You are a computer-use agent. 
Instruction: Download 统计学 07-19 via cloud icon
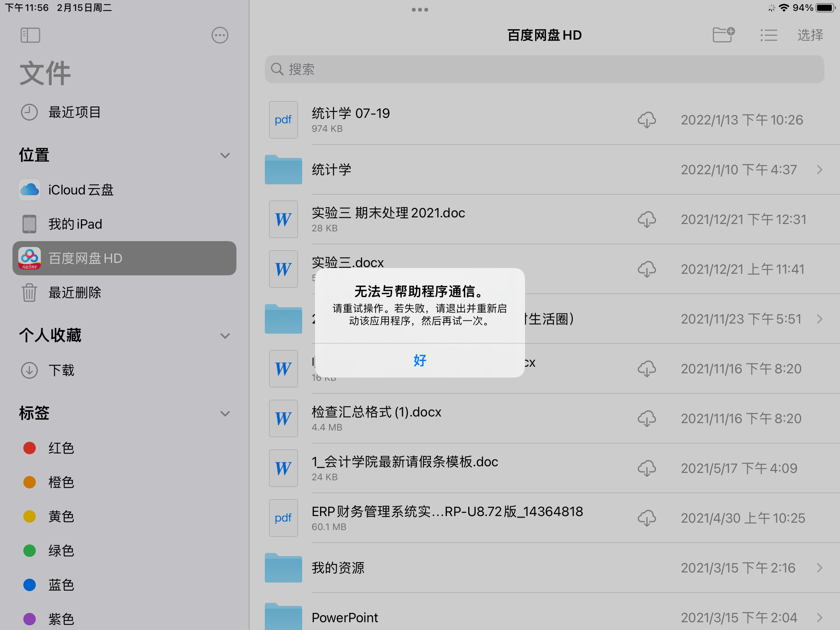[647, 120]
